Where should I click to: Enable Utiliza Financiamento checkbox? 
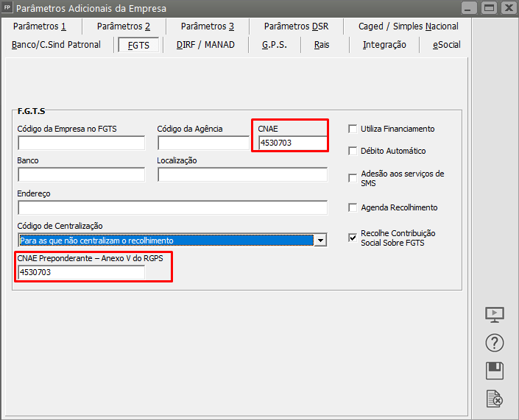coord(353,129)
